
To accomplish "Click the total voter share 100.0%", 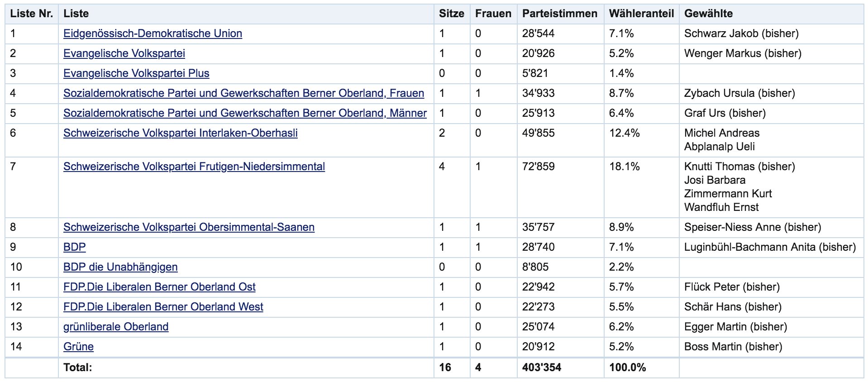I will tap(628, 368).
